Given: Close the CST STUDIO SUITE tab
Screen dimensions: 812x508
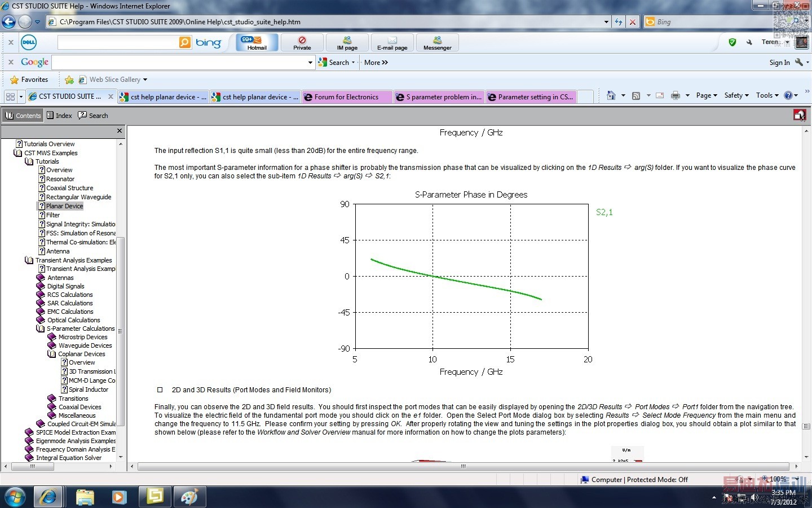Looking at the screenshot, I should 111,97.
